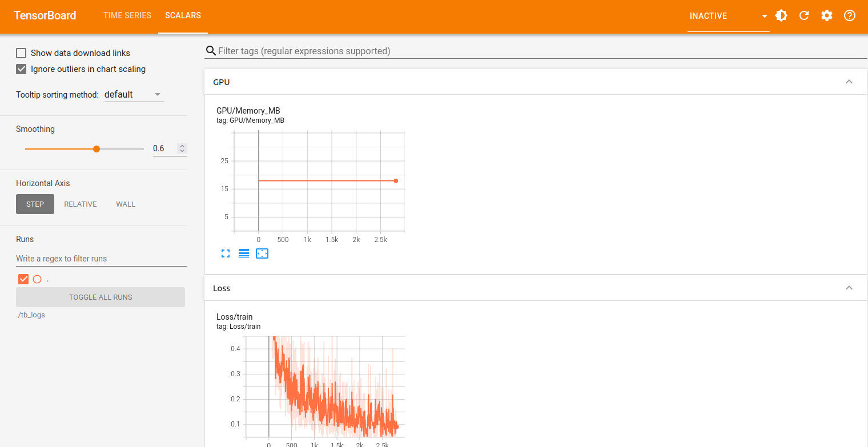Select RELATIVE horizontal axis option
Viewport: 868px width, 447px height.
pos(81,204)
